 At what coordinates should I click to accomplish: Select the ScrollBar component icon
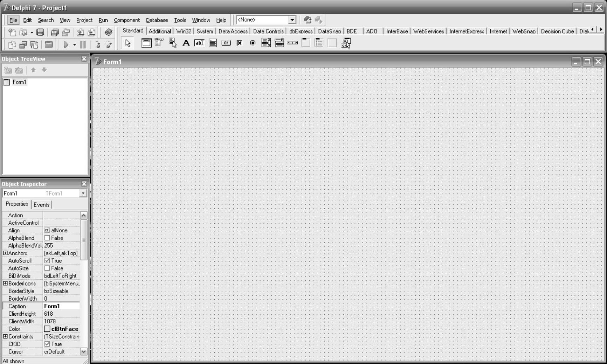292,43
